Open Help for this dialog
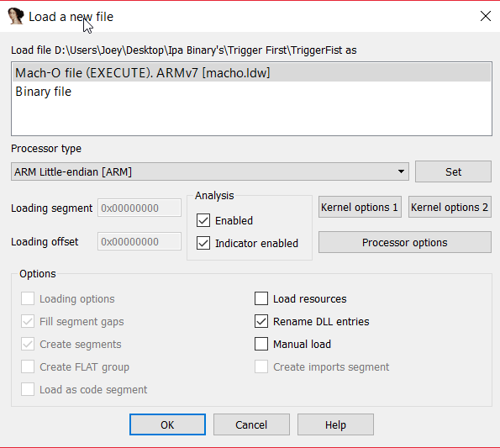 [x=335, y=424]
